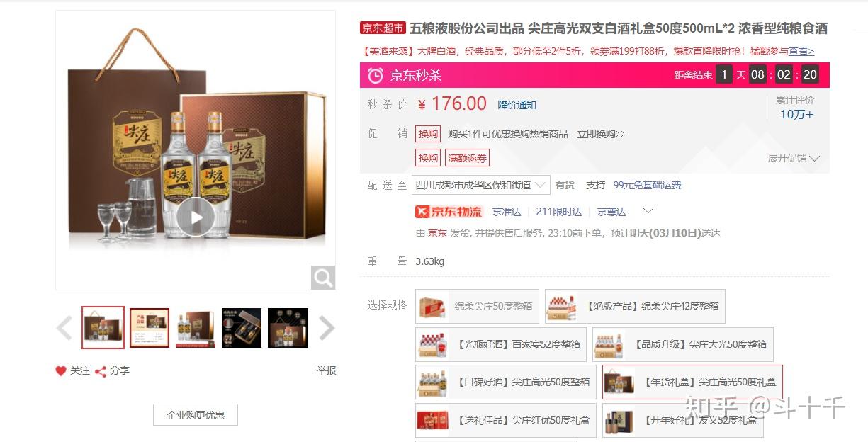Image resolution: width=868 pixels, height=442 pixels.
Task: Choose 【光瓶好酒】百家宴52度整箱 specification
Action: click(501, 344)
